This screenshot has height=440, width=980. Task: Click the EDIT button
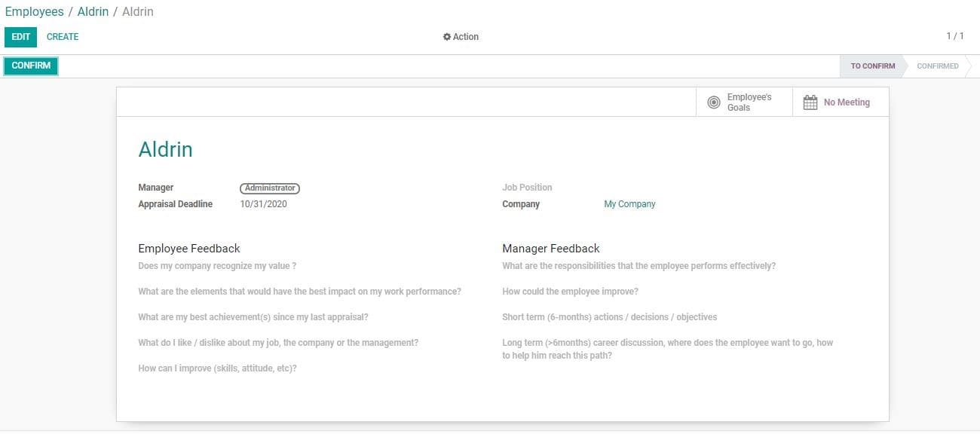pos(20,37)
